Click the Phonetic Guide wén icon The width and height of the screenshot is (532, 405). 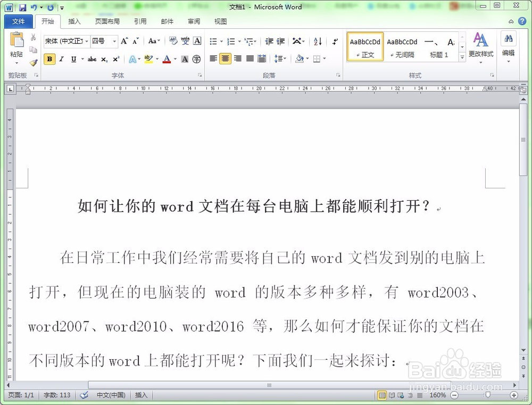185,41
